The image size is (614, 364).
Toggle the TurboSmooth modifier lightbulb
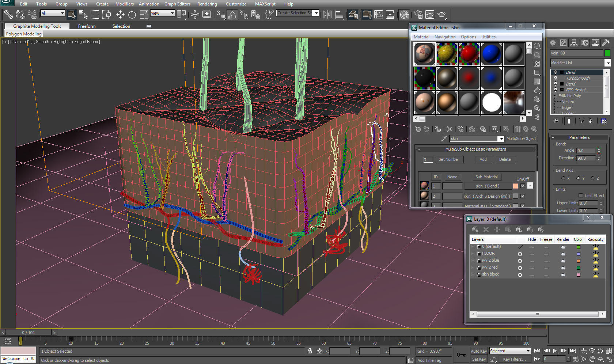pyautogui.click(x=556, y=78)
